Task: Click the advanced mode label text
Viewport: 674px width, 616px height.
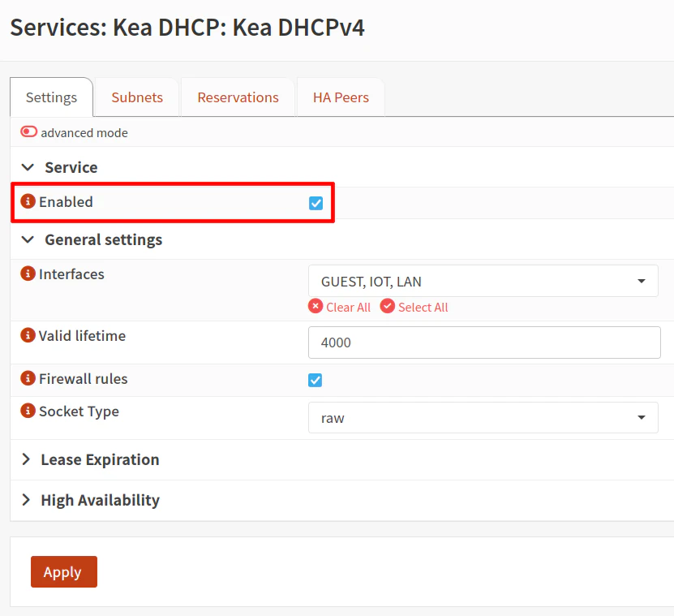Action: [x=84, y=133]
